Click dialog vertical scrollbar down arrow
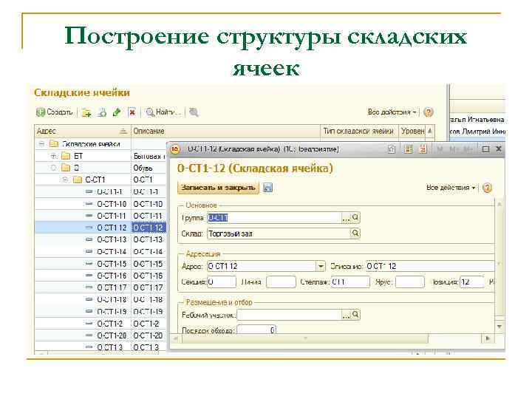Image resolution: width=532 pixels, height=399 pixels. pos(499,327)
